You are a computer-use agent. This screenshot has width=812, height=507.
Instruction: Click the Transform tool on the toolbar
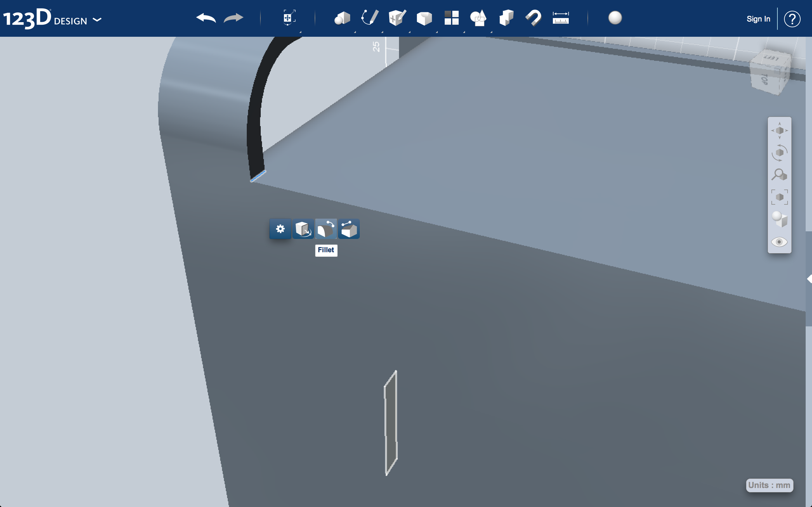(289, 18)
